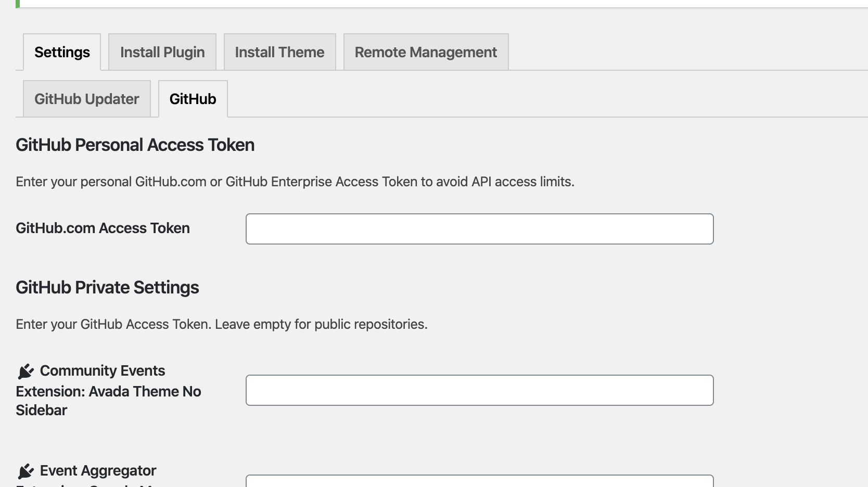Focus the GitHub.com Access Token field
868x487 pixels.
(479, 229)
